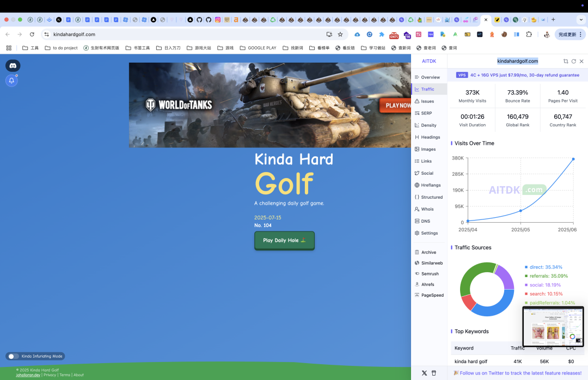Click the 2025/05 data point on visits chart
588x380 pixels.
(x=520, y=211)
